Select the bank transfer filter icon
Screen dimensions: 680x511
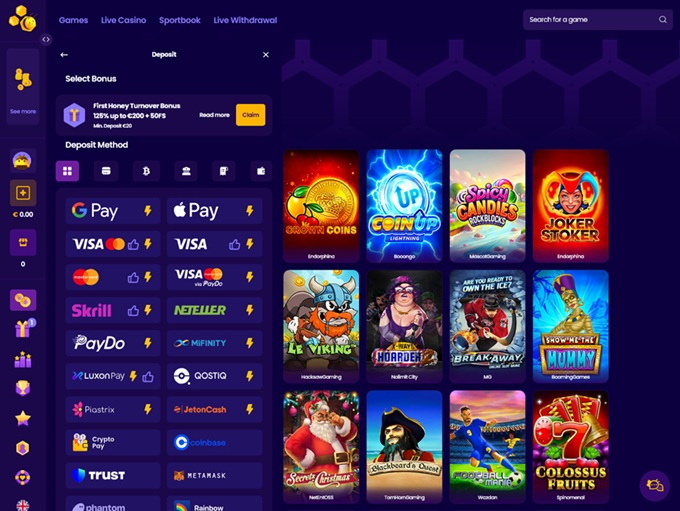[x=186, y=171]
